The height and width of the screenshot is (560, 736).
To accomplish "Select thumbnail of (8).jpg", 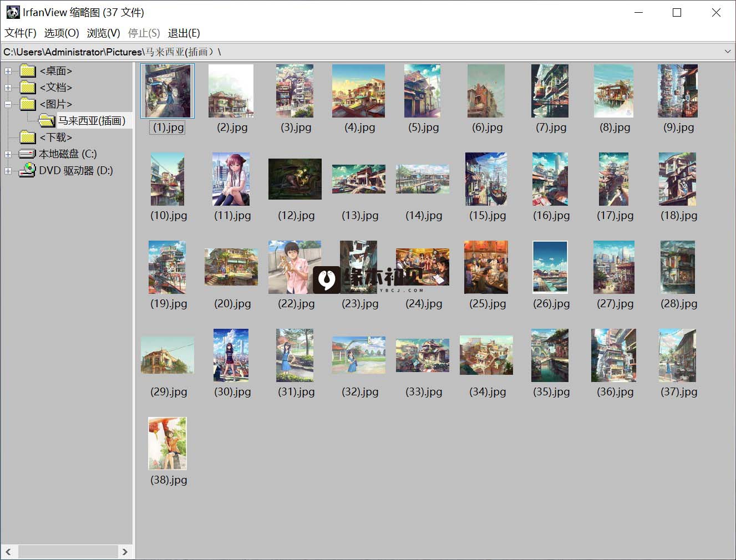I will point(613,91).
